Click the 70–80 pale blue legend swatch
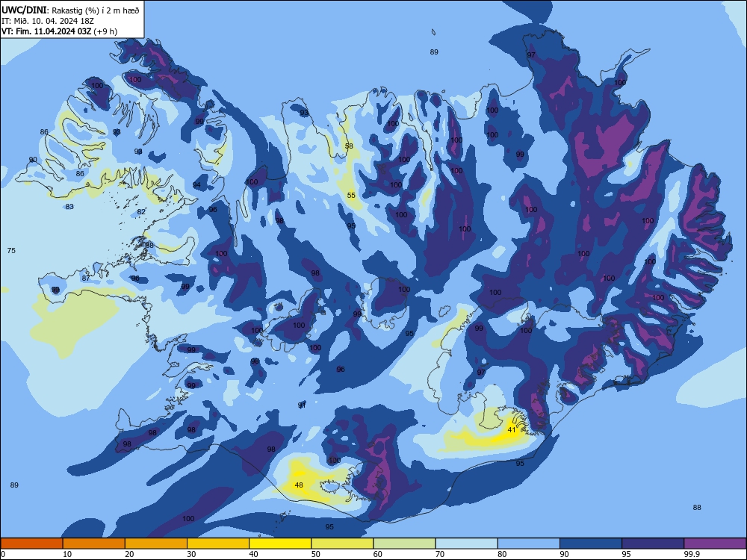This screenshot has height=560, width=747. coord(466,544)
